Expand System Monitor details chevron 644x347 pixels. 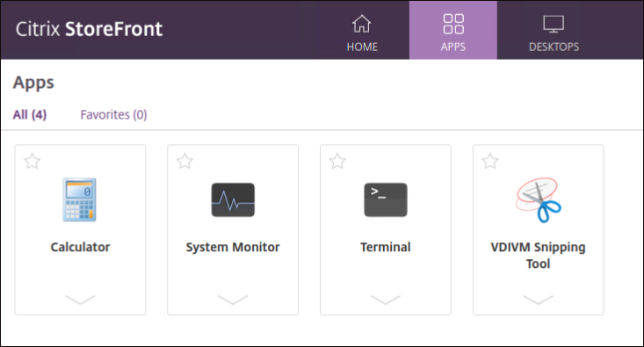pos(233,300)
